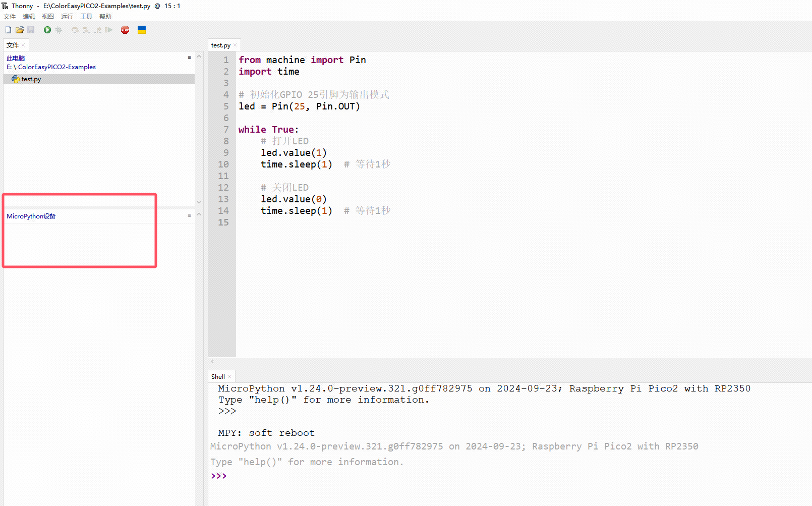Click the 'while True:' line

(x=269, y=130)
